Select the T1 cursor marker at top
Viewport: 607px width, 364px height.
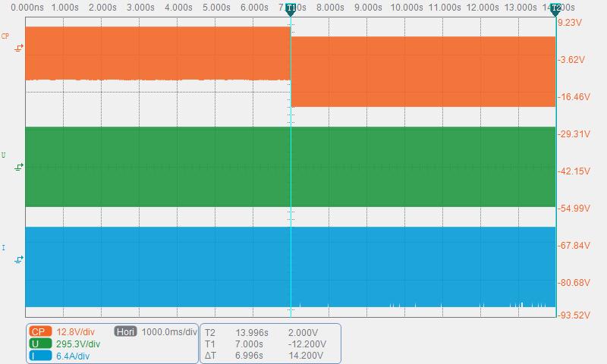(291, 9)
